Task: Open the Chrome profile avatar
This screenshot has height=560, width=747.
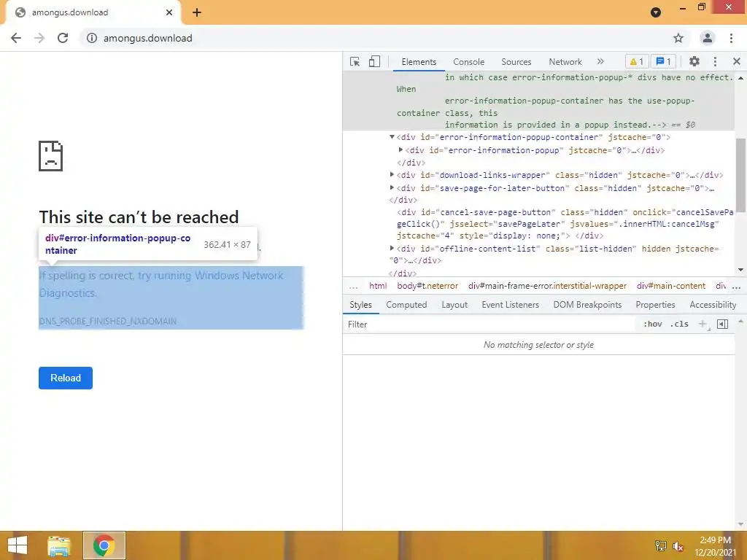Action: 708,38
